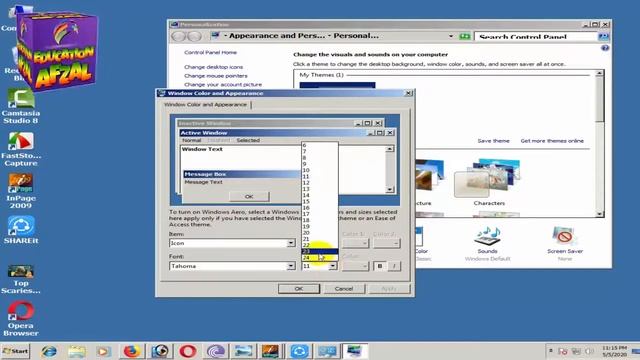Image resolution: width=640 pixels, height=360 pixels.
Task: Select the Window Color and Appearance tab
Action: 205,105
